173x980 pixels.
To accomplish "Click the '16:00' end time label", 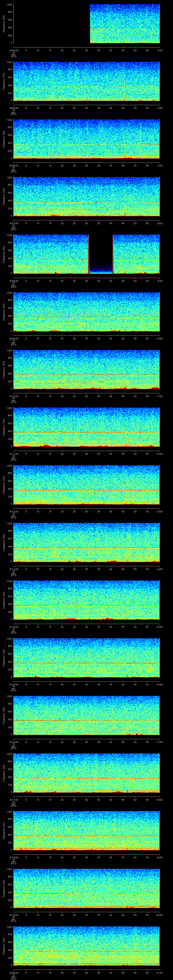I will coord(159,684).
